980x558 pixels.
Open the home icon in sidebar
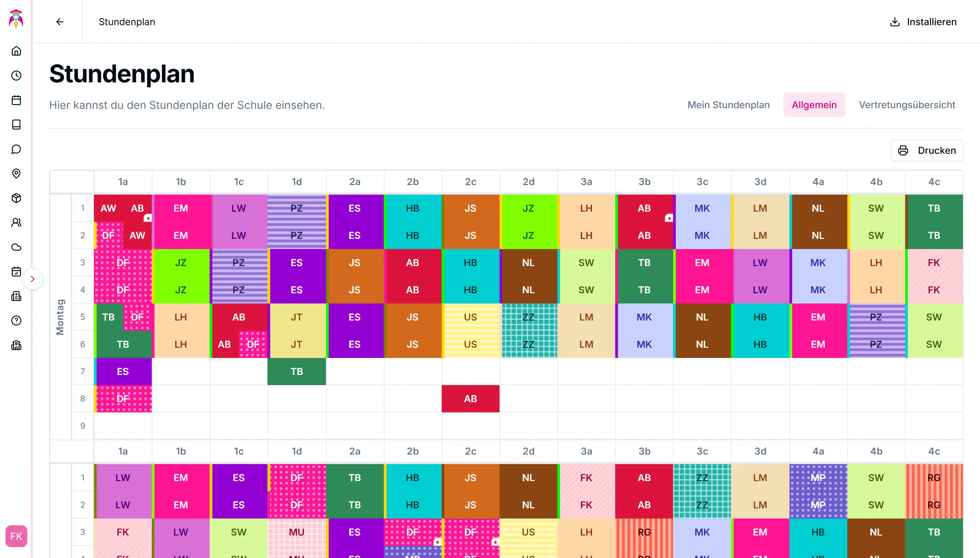[x=16, y=51]
